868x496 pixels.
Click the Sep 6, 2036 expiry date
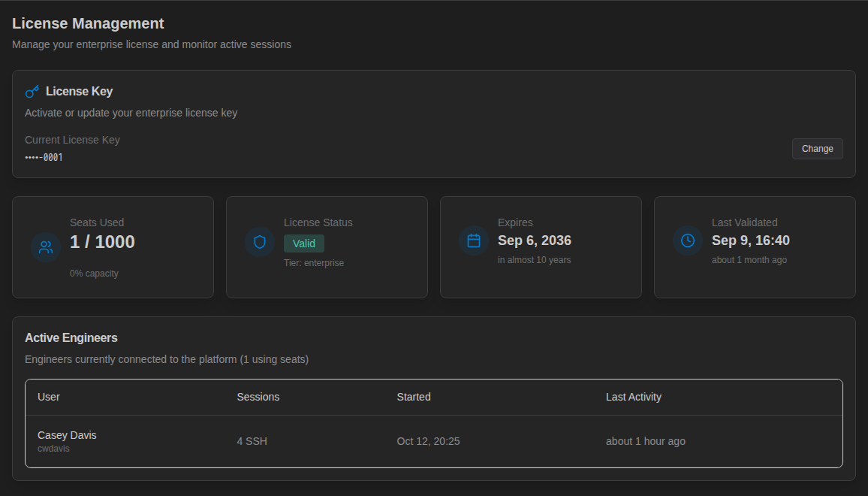pyautogui.click(x=534, y=240)
